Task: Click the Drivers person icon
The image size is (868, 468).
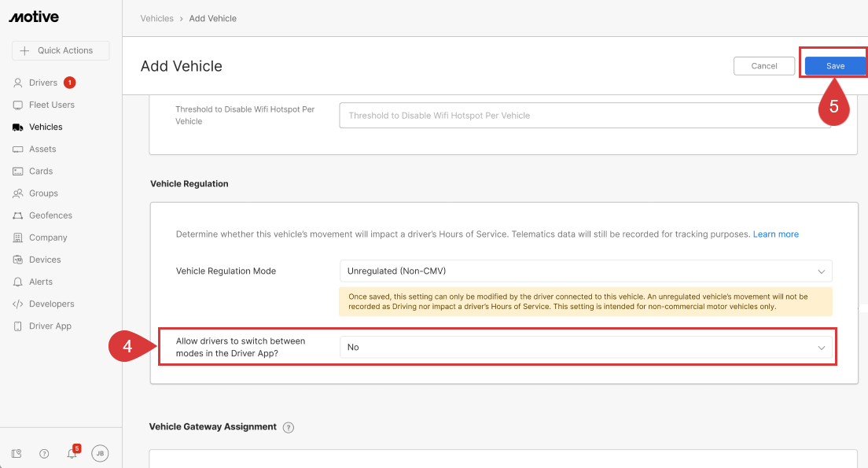Action: point(18,83)
